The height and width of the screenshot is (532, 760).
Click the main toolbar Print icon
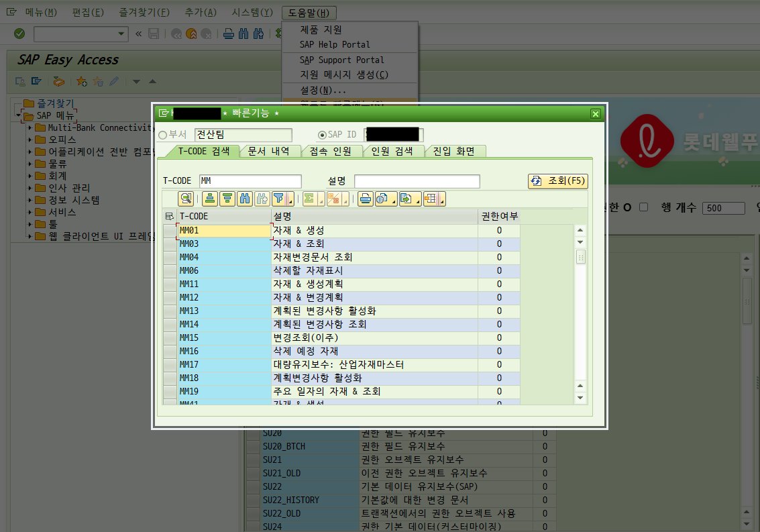point(228,34)
